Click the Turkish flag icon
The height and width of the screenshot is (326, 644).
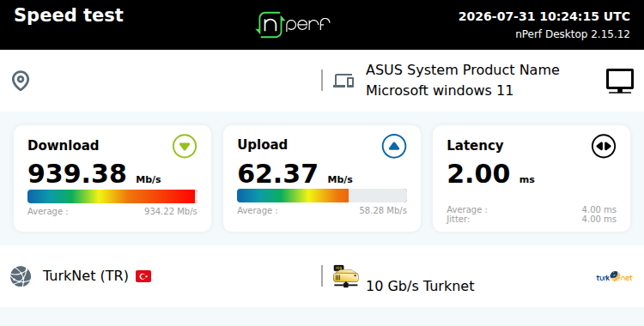tap(143, 276)
